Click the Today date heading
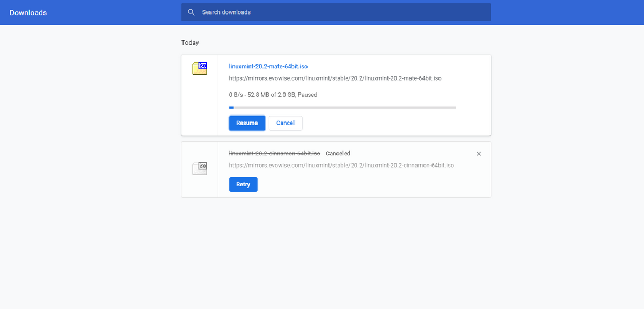Screen dimensions: 644x309 point(190,42)
